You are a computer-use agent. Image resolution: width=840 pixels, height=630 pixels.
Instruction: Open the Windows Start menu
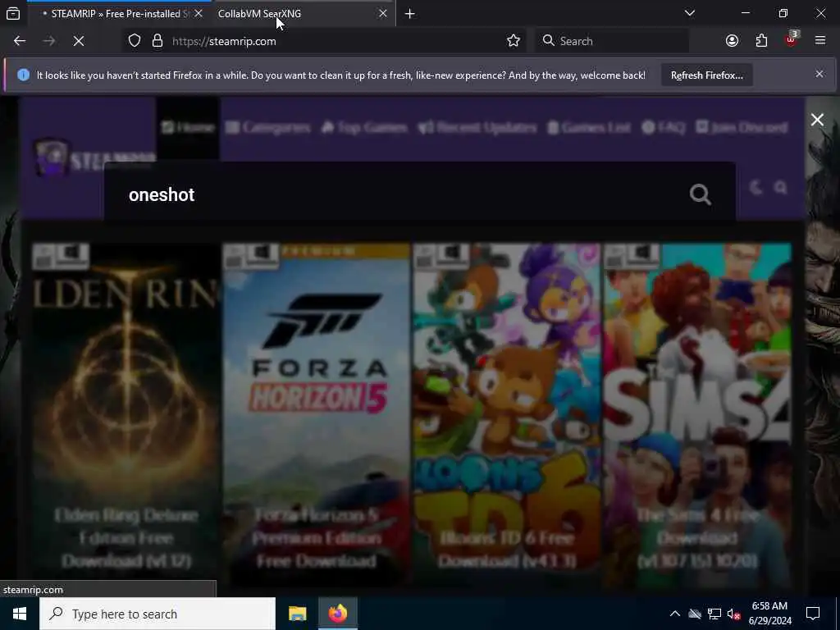coord(20,614)
